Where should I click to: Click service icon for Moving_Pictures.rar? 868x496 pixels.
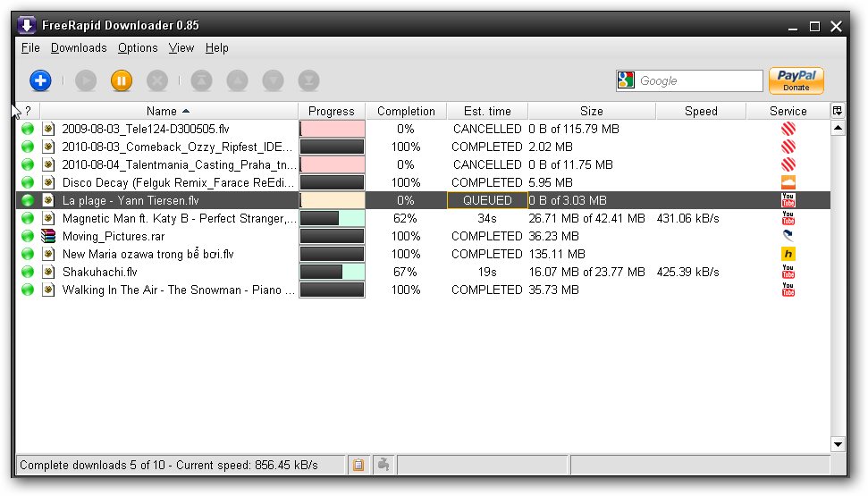click(x=788, y=236)
